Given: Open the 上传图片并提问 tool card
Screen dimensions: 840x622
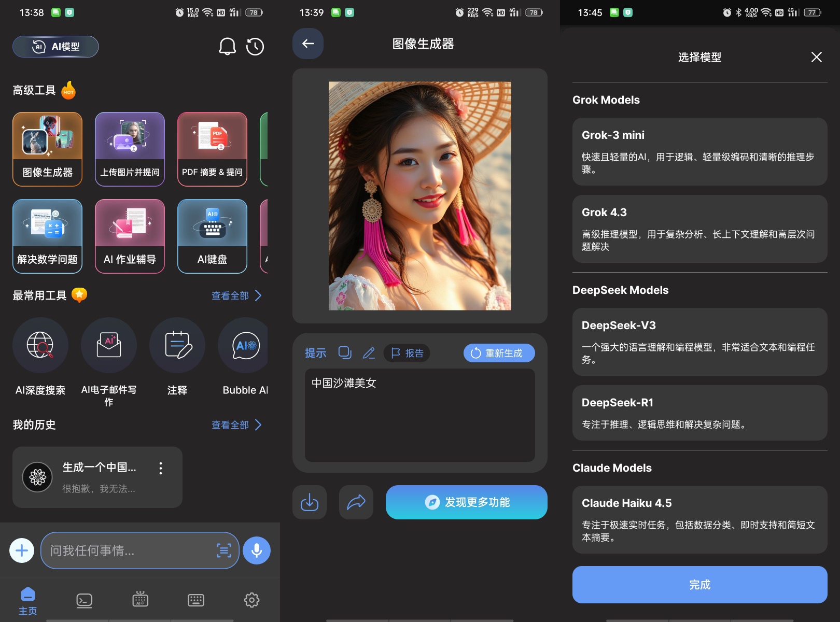Looking at the screenshot, I should (x=130, y=149).
